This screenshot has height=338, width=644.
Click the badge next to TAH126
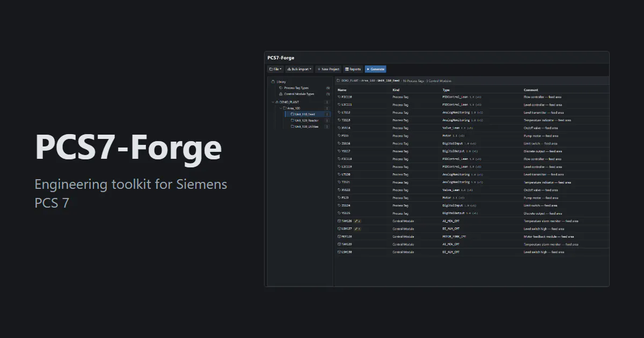coord(357,221)
